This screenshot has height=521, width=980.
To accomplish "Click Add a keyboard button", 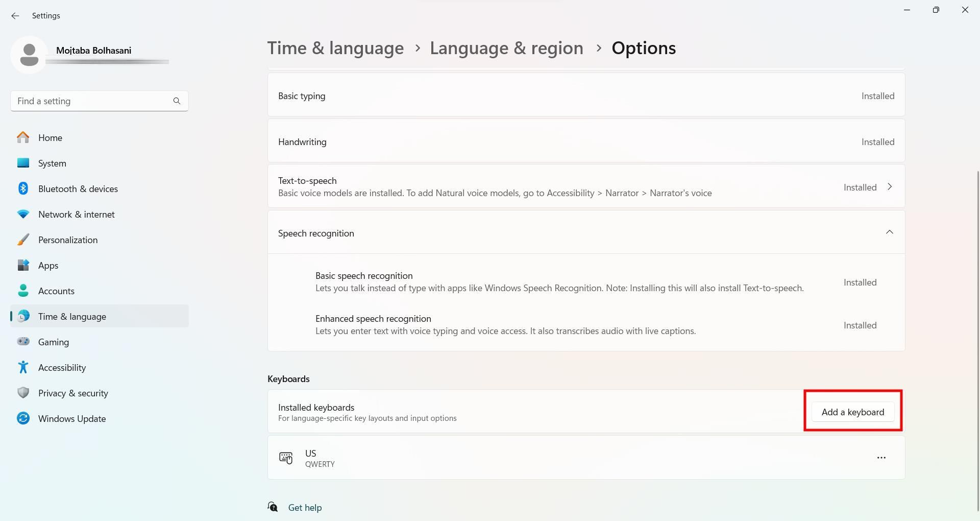I will (852, 412).
